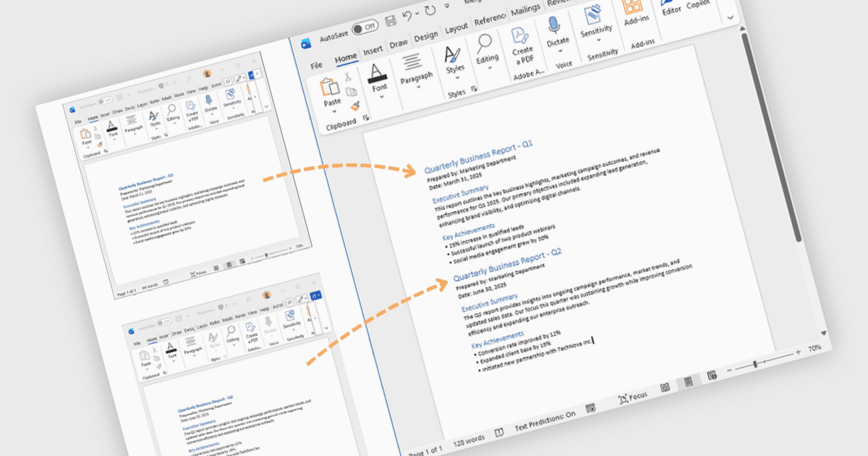
Task: Expand the Editing dropdown in large window
Action: point(490,69)
